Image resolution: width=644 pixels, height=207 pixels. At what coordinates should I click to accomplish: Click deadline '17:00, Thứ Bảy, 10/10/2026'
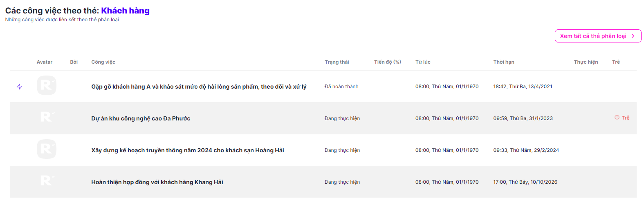tap(525, 182)
